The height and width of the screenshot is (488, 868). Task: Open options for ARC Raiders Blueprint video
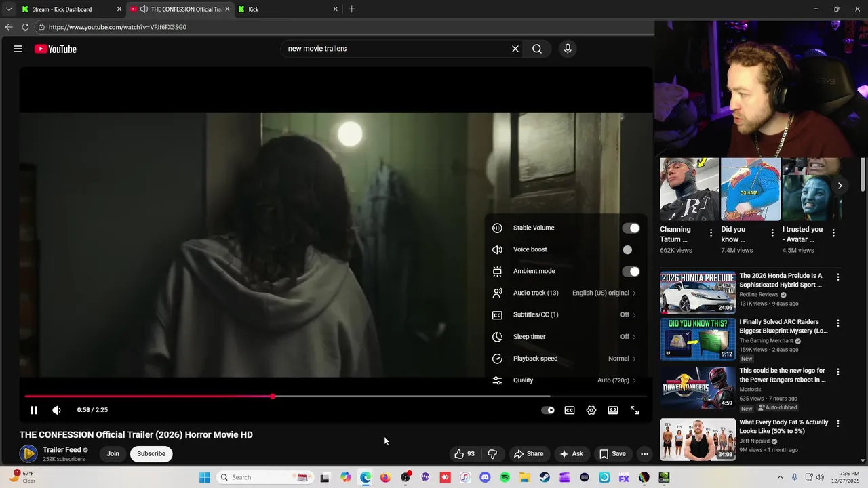pos(838,323)
